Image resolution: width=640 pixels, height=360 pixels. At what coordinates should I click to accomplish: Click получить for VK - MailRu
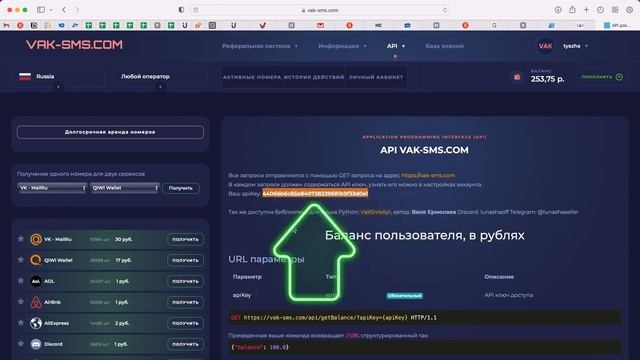coord(185,239)
